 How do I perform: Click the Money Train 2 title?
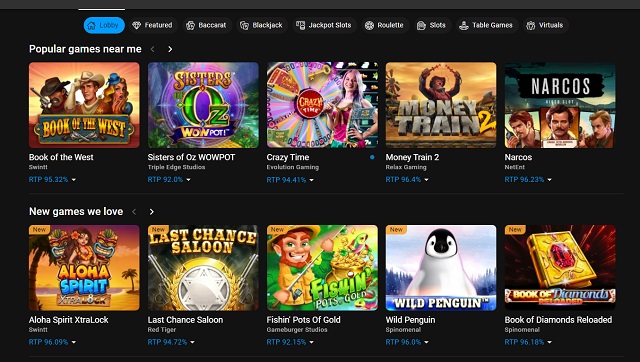tap(412, 157)
